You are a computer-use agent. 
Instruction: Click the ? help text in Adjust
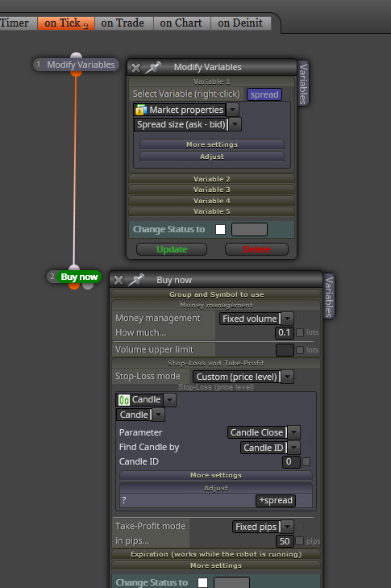tap(124, 500)
